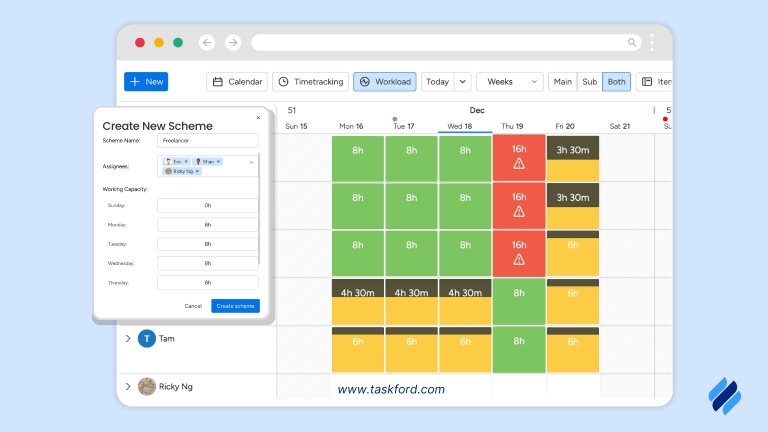Click the browser forward arrow

click(233, 43)
